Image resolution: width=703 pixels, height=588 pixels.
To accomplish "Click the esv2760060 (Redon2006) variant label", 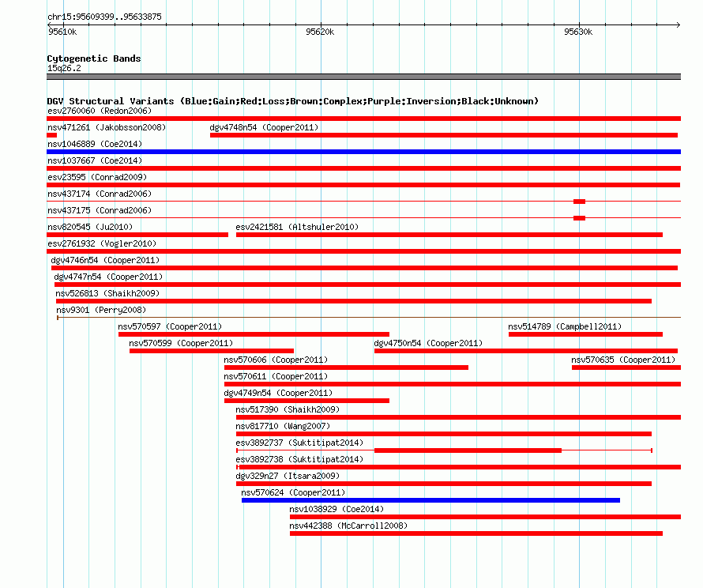I will pos(100,111).
